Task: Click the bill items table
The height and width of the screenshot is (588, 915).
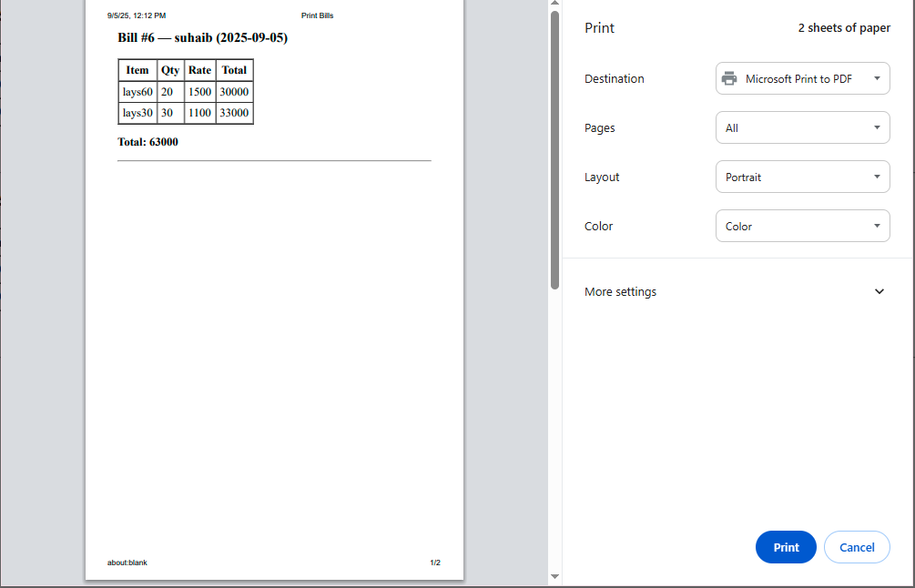Action: [185, 91]
